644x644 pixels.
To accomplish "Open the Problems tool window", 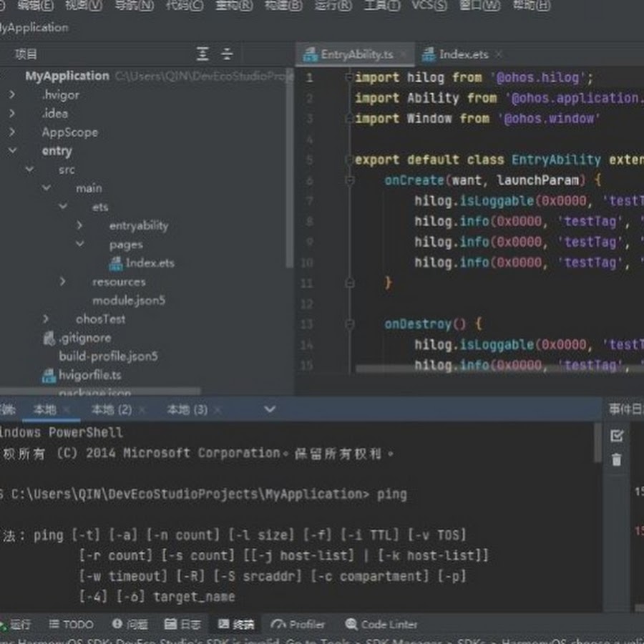I will point(130,625).
